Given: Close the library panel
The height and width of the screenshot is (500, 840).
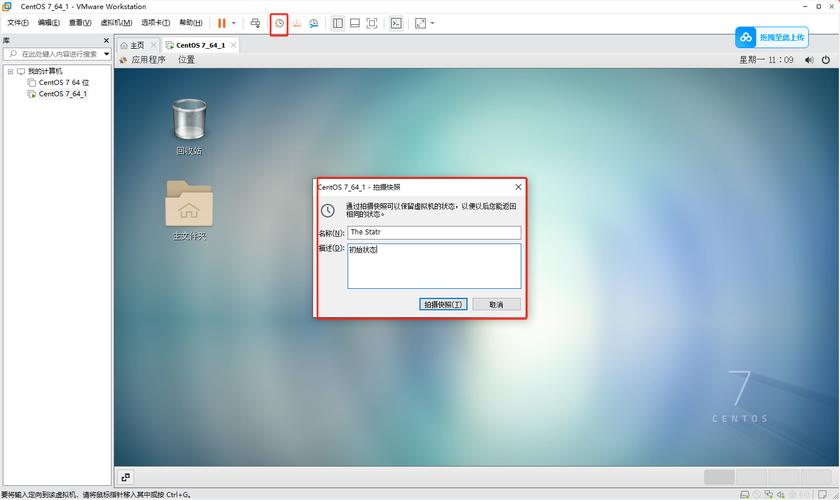Looking at the screenshot, I should pos(106,40).
